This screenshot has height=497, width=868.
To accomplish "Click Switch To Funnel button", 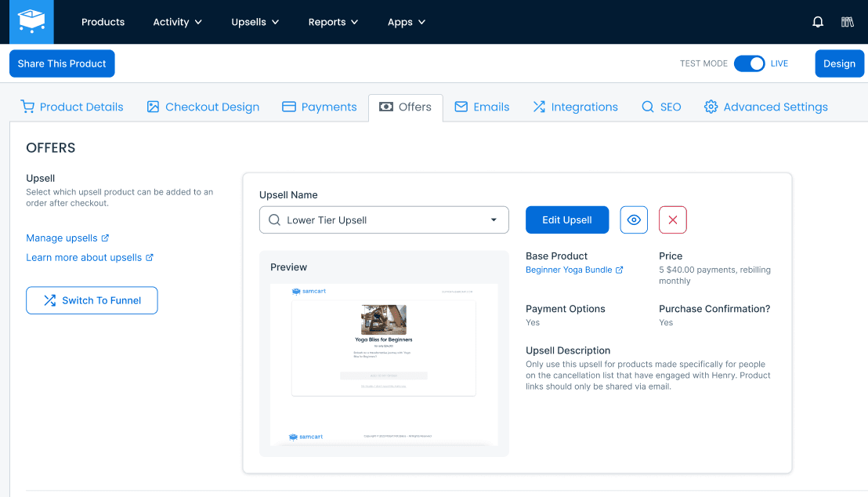I will (x=92, y=300).
